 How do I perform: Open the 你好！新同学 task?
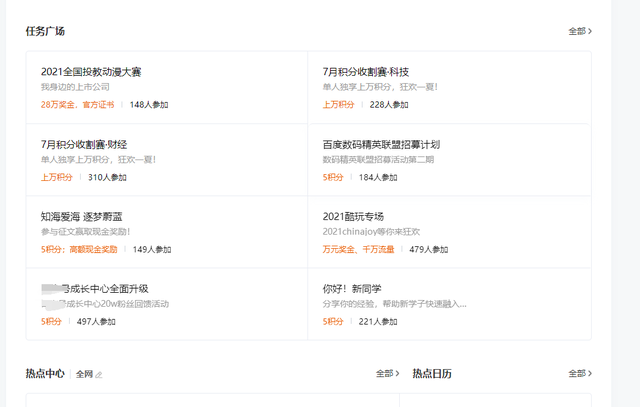click(x=352, y=288)
